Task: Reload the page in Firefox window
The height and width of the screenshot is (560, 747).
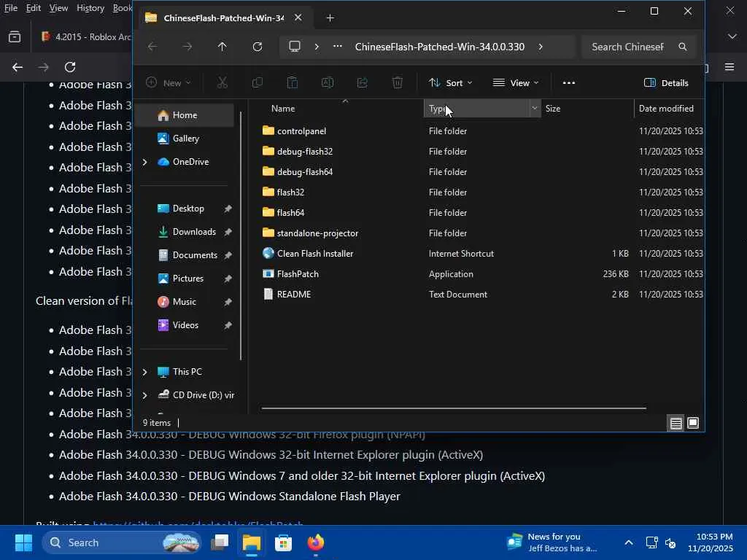Action: tap(70, 67)
